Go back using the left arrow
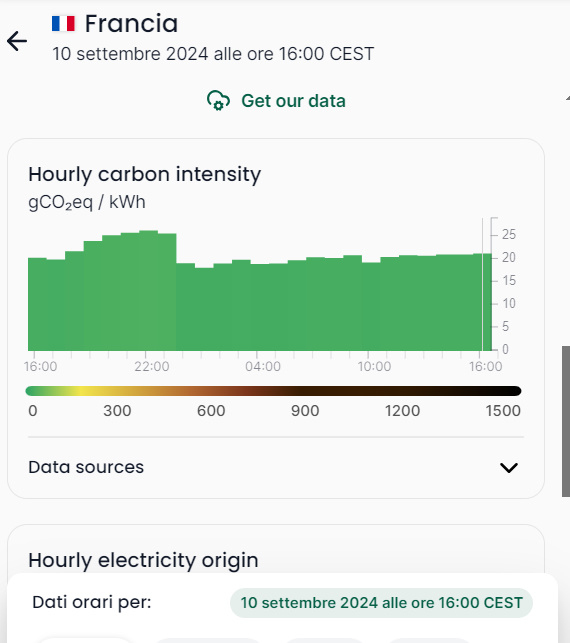The image size is (570, 643). 17,41
